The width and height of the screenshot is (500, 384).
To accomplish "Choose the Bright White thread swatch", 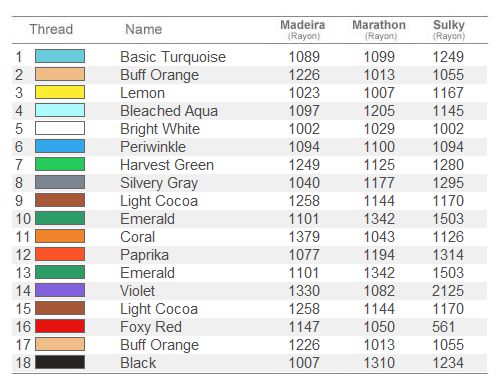I will 60,128.
